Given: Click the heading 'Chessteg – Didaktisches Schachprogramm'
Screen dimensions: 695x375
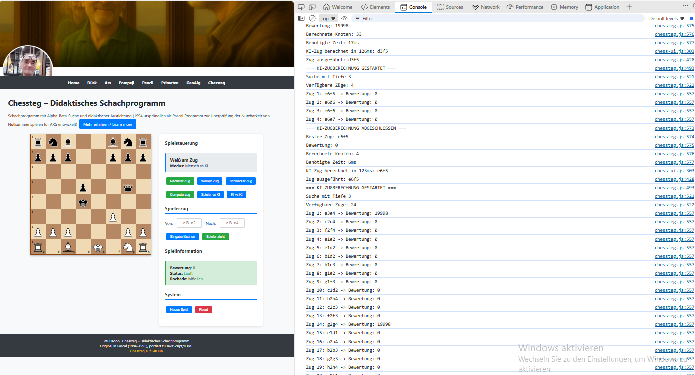Looking at the screenshot, I should [x=86, y=103].
